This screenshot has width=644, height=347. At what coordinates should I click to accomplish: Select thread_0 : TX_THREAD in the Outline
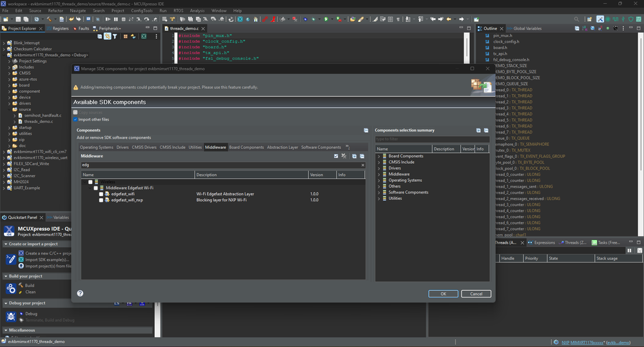point(513,90)
